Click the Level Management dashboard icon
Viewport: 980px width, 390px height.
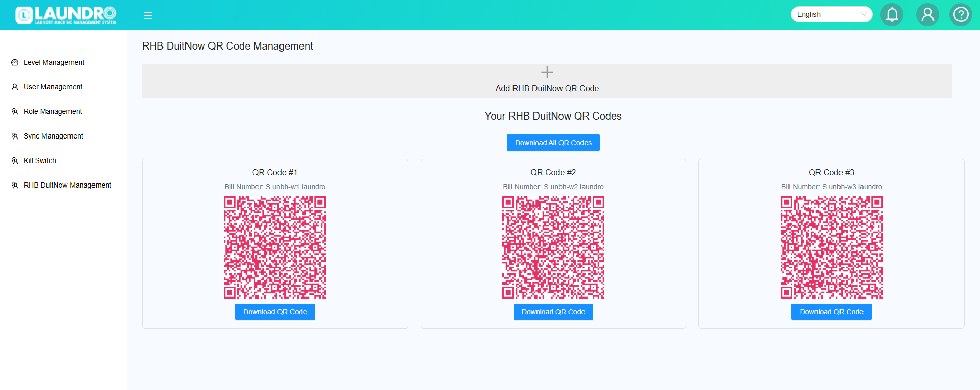[x=15, y=62]
